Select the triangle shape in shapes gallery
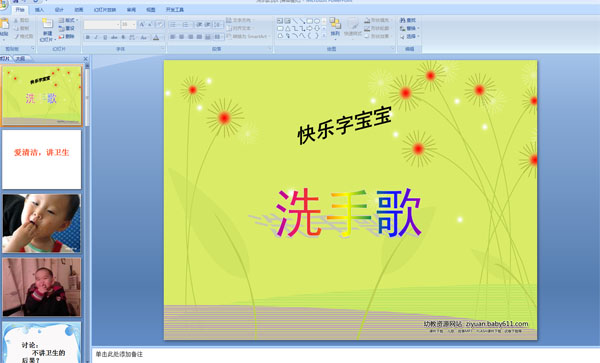Viewport: 600px width, 363px height. point(287,28)
